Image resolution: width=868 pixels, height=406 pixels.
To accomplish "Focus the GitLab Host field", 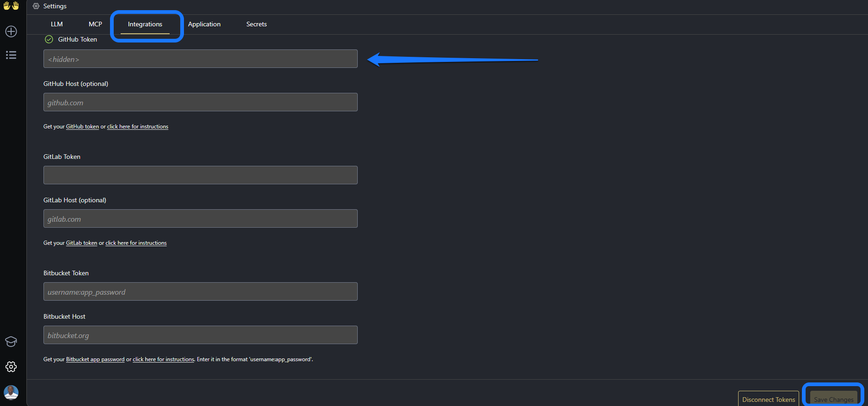I will (x=201, y=218).
